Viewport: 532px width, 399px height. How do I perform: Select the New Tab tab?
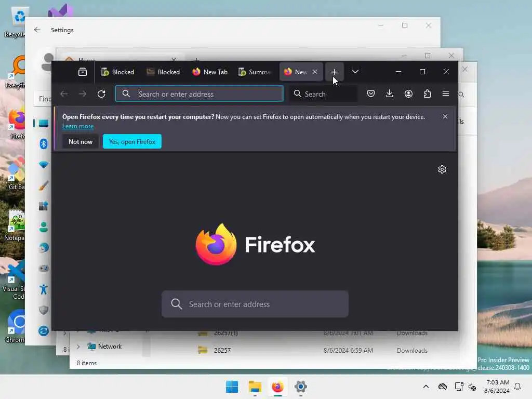(210, 72)
